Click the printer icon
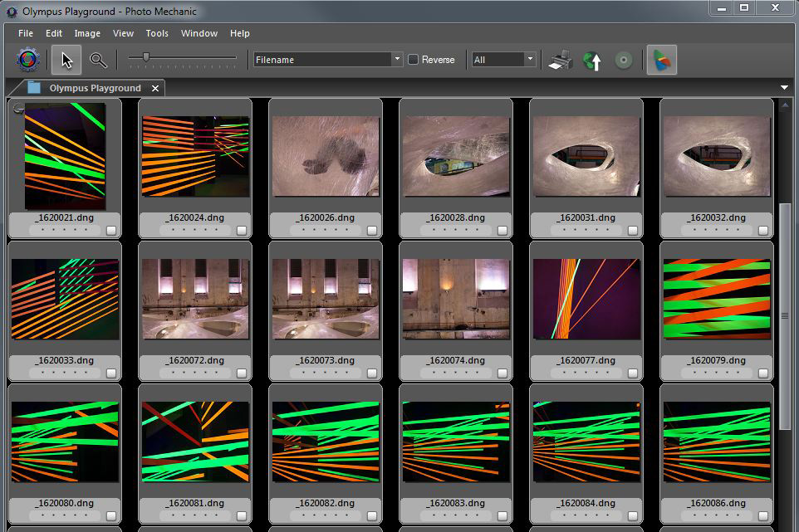The width and height of the screenshot is (799, 532). tap(560, 60)
